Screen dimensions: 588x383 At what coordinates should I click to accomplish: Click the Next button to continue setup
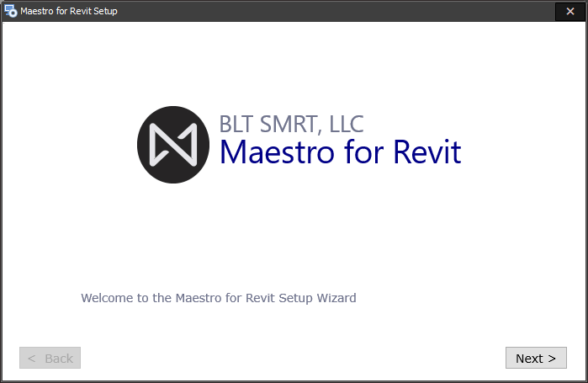pos(536,358)
